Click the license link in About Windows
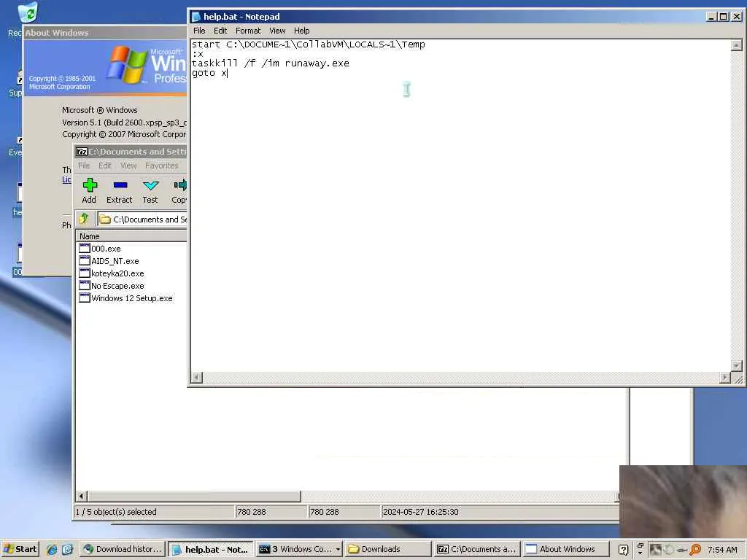This screenshot has width=747, height=560. coord(66,179)
